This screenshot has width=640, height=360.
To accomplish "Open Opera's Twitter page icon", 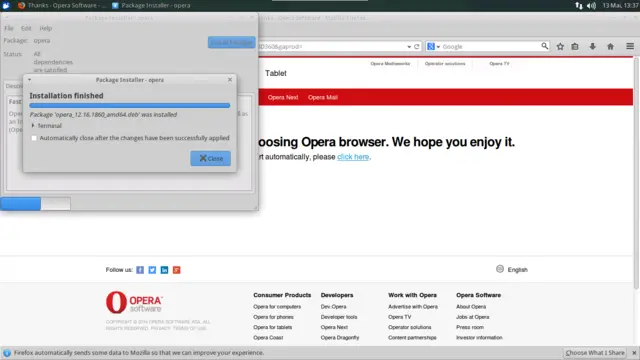I will click(x=152, y=270).
